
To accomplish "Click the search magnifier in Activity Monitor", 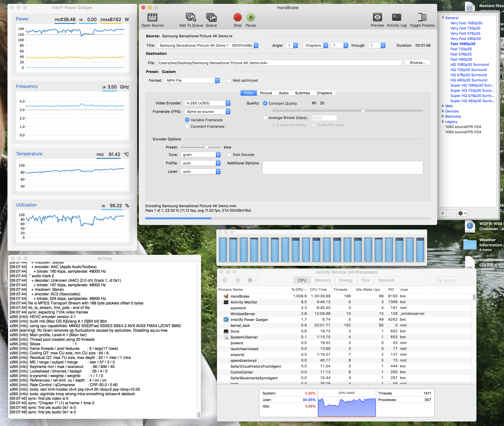I will pos(440,280).
